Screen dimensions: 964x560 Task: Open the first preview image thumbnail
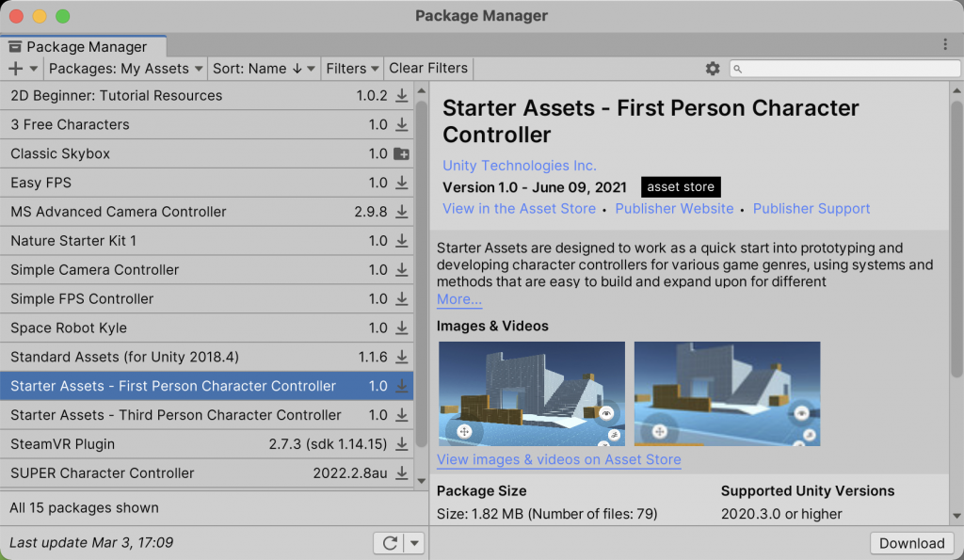click(532, 393)
